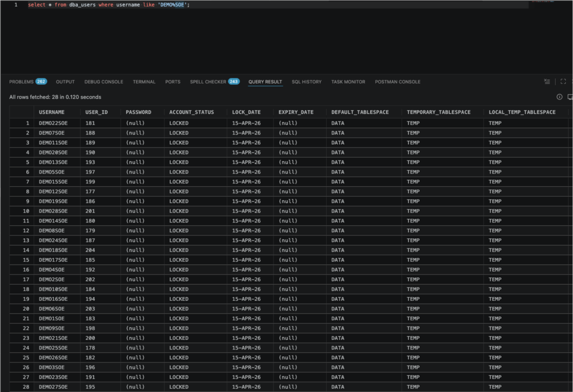Select user ID 196 cell
Screen dimensions: 573x392
pyautogui.click(x=101, y=367)
